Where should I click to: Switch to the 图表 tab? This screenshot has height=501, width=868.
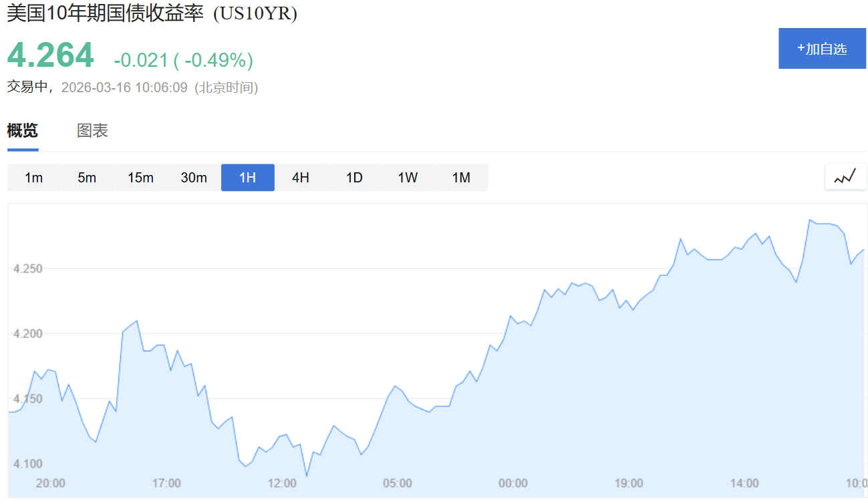coord(92,130)
